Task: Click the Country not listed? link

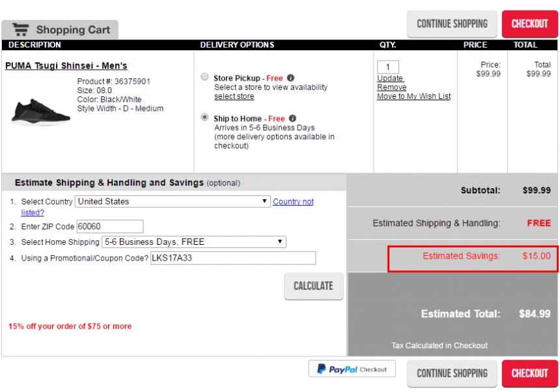Action: click(293, 202)
